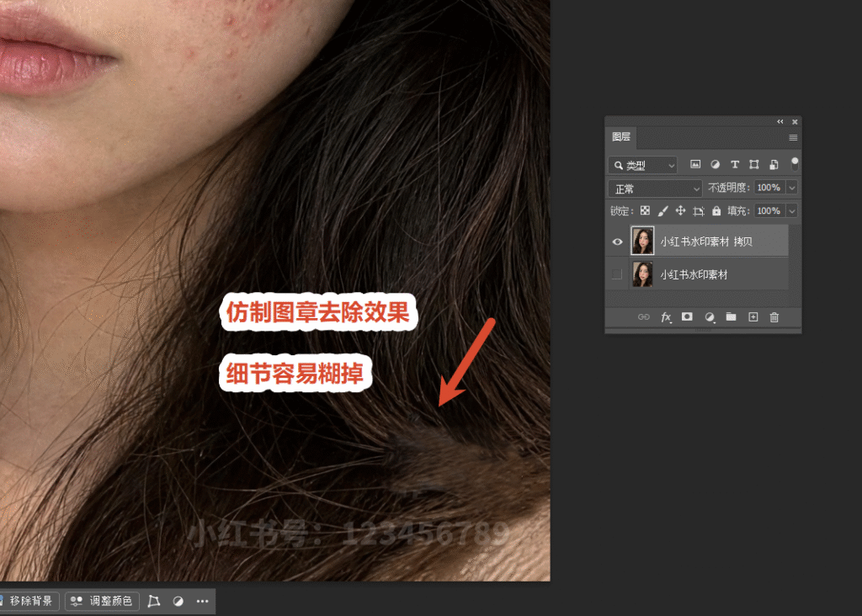Expand the 不透明度 opacity dropdown arrow
This screenshot has height=616, width=862.
[792, 188]
